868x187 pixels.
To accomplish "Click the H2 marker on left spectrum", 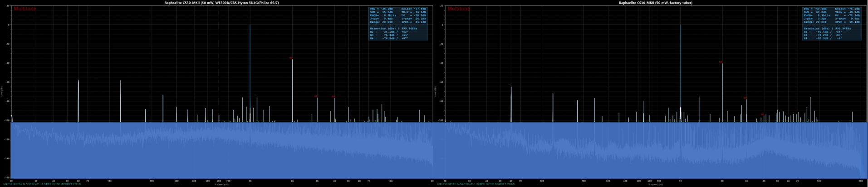I will [291, 58].
